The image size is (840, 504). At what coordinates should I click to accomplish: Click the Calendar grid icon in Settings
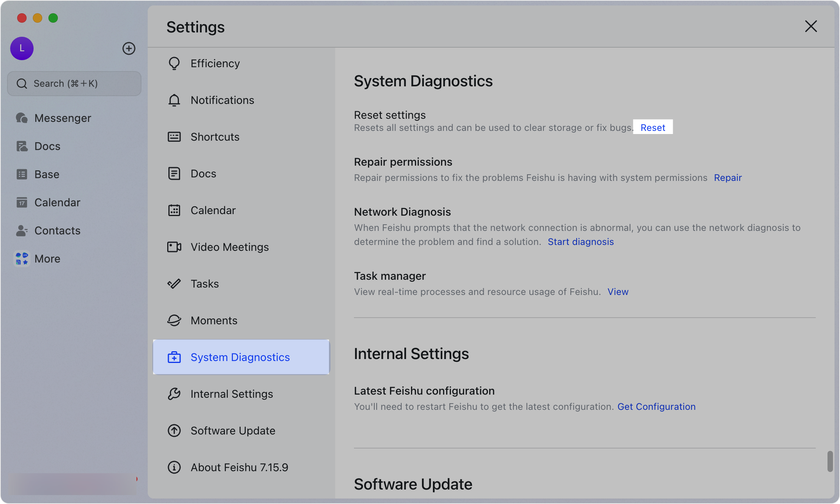click(x=174, y=210)
